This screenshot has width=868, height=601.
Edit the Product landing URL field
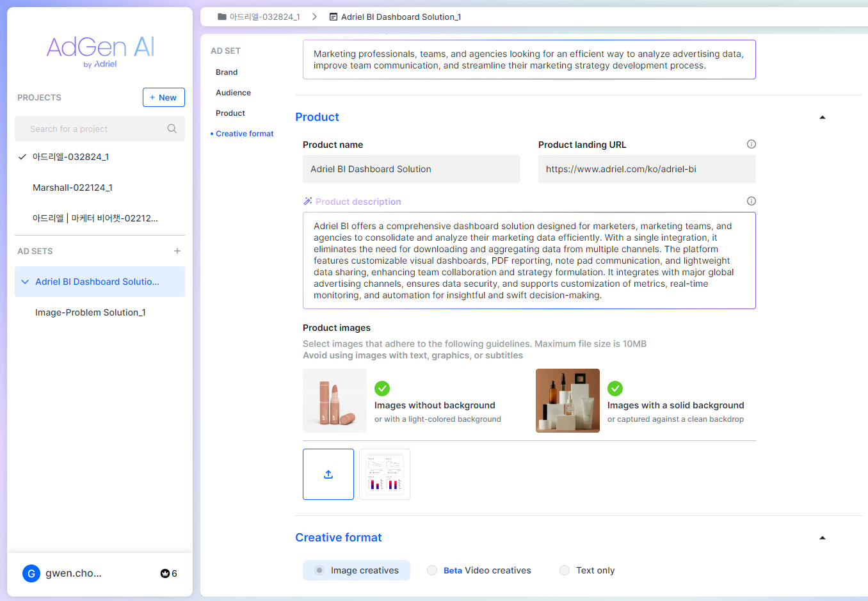pyautogui.click(x=647, y=169)
